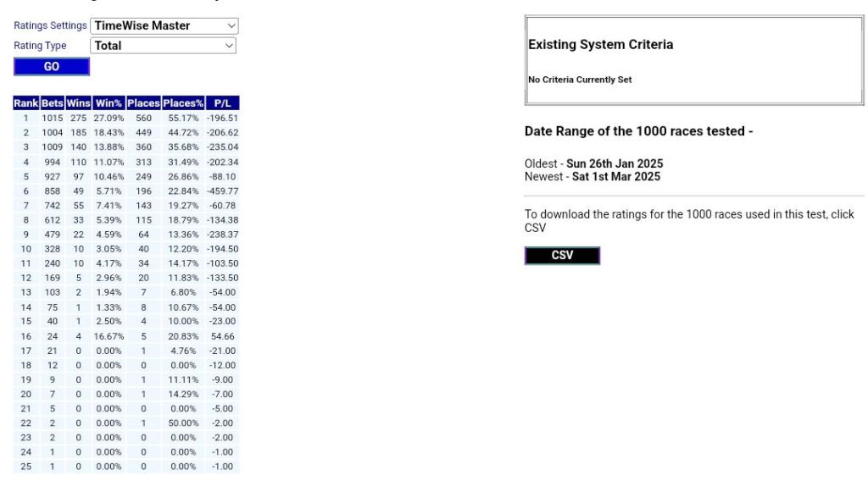Expand the Rating Type dropdown set to Total
868x492 pixels.
click(x=164, y=46)
